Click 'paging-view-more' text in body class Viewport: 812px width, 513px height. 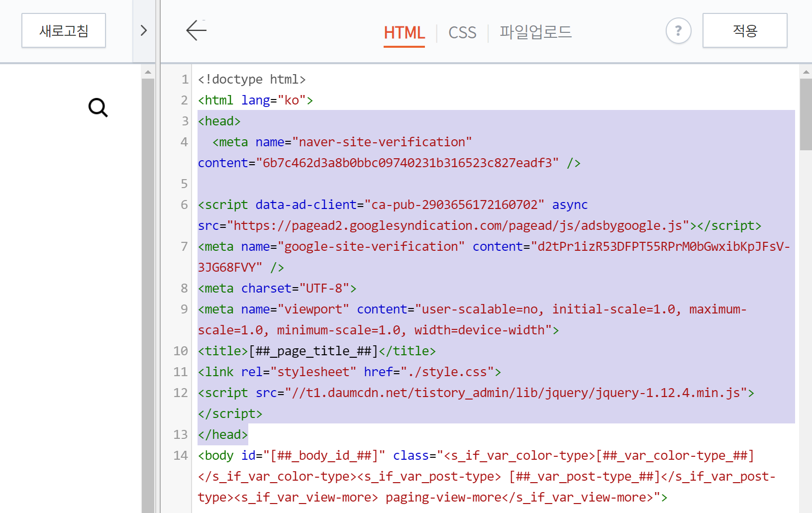[443, 498]
